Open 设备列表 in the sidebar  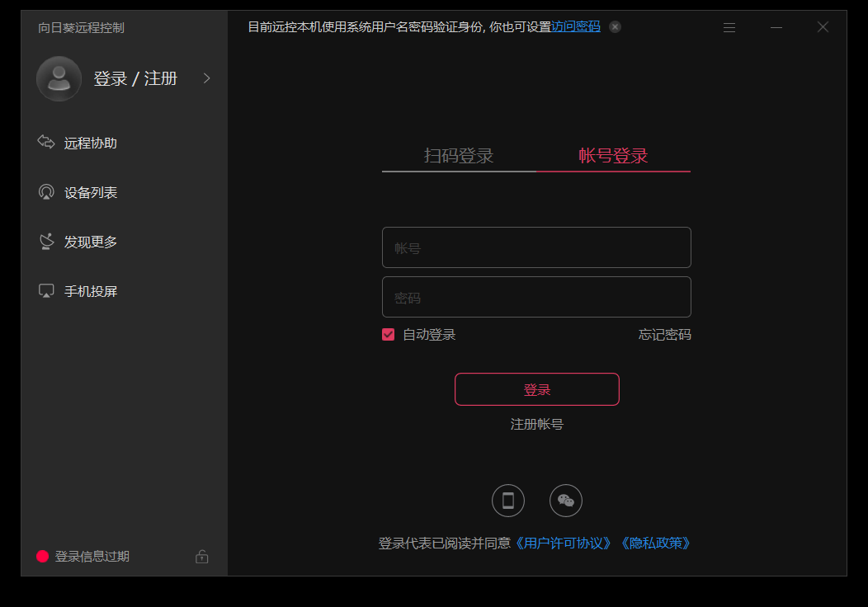90,192
